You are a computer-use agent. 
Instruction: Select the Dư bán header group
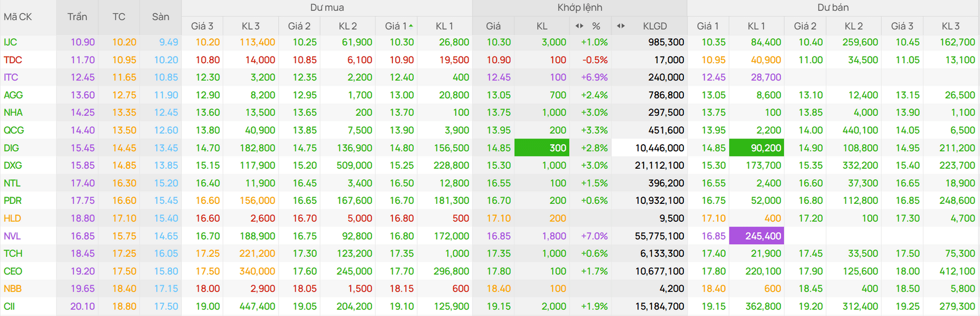pyautogui.click(x=833, y=8)
